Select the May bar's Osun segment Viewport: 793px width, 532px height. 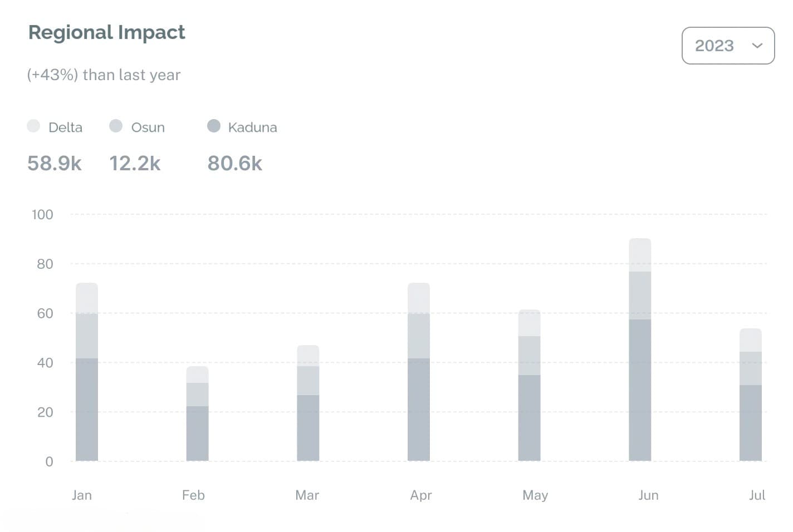coord(529,355)
